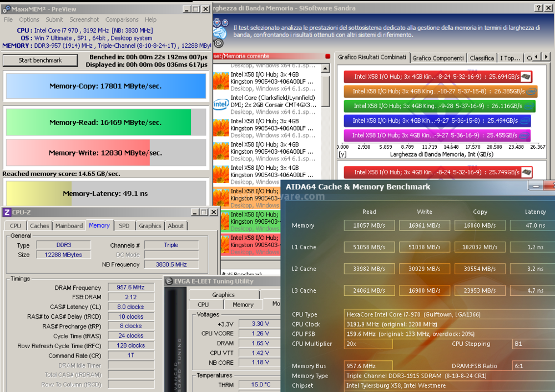This screenshot has height=392, width=555.
Task: Click the DRAM Frequency 957.6 MHz field
Action: pyautogui.click(x=130, y=287)
